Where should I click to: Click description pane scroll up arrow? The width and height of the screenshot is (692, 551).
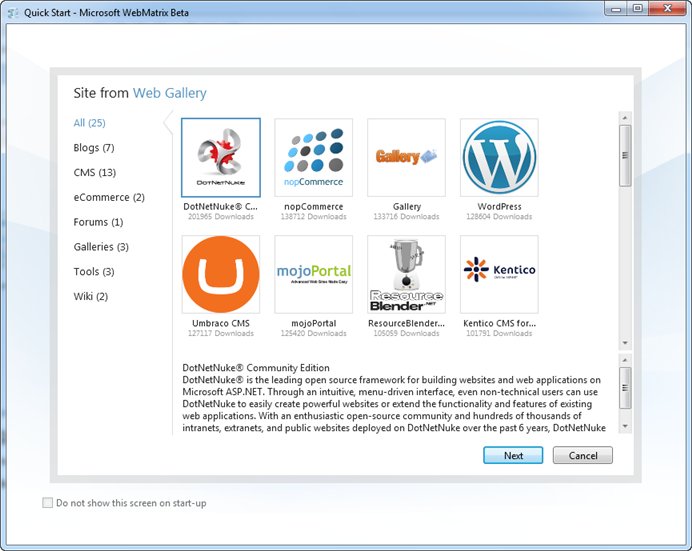(625, 360)
